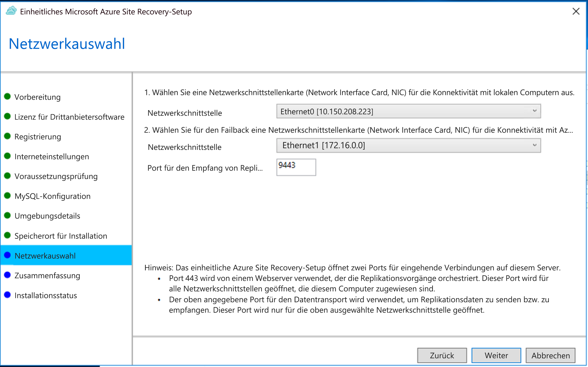Click the green bullet next to Registrierung

point(7,136)
